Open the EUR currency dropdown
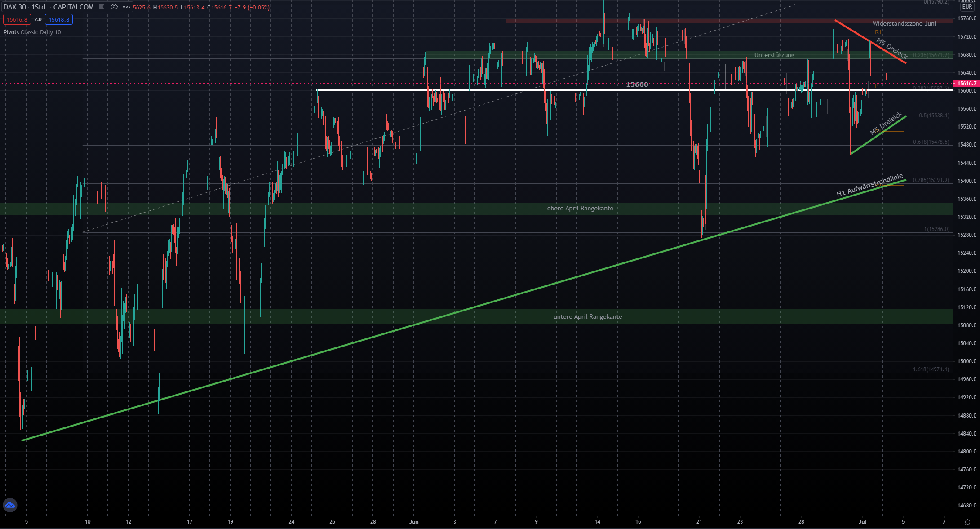Image resolution: width=980 pixels, height=529 pixels. (x=967, y=7)
